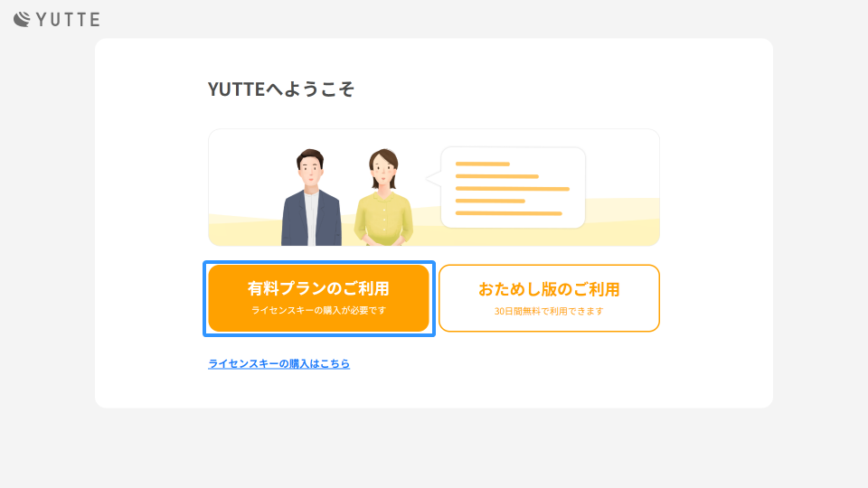Choose おためし版のご利用 button
Screen dimensions: 868x488
tap(549, 298)
